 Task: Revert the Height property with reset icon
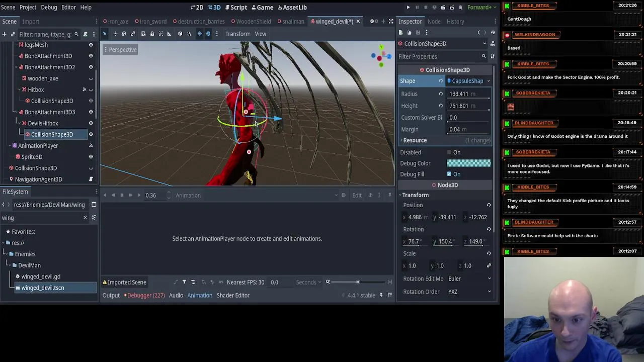pyautogui.click(x=441, y=106)
